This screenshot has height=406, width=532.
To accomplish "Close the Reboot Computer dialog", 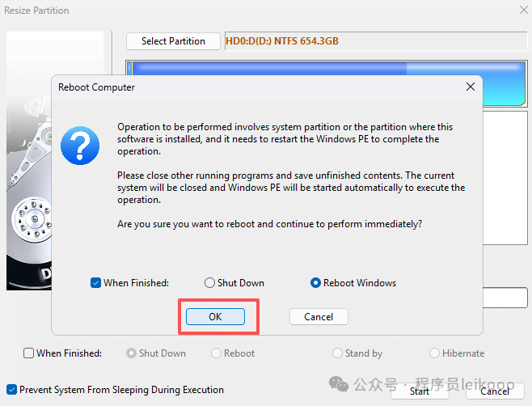I will point(470,87).
